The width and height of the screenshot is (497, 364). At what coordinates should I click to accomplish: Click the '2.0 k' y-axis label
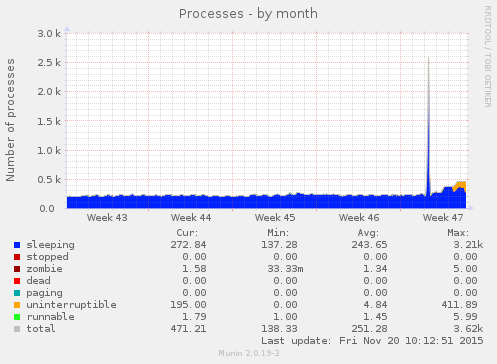pyautogui.click(x=49, y=91)
